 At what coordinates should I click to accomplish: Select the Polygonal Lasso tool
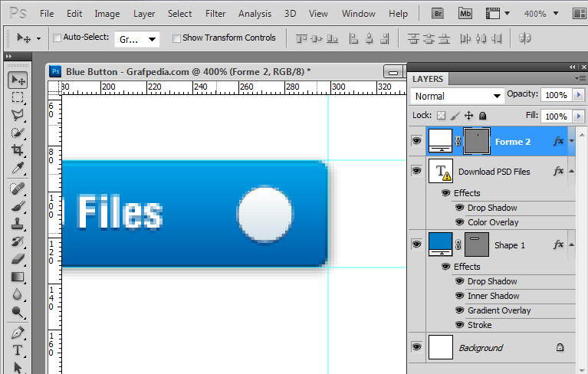click(x=18, y=115)
